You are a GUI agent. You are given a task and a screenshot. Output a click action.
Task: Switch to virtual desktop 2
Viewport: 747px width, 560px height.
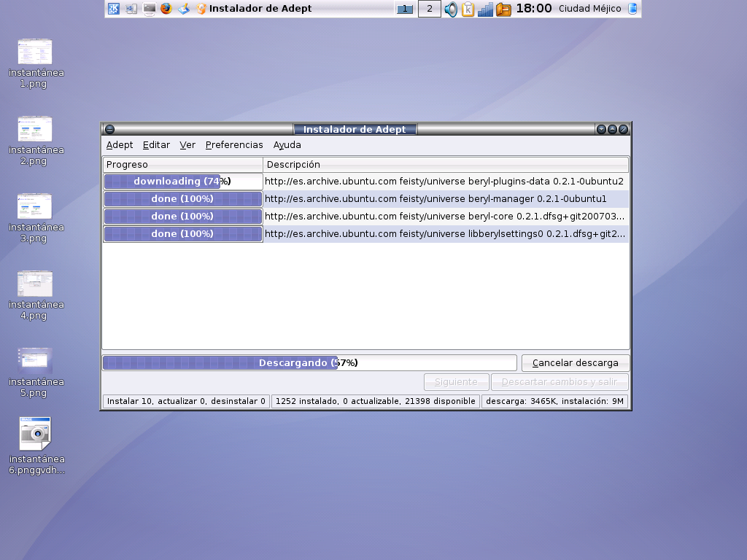[x=429, y=9]
